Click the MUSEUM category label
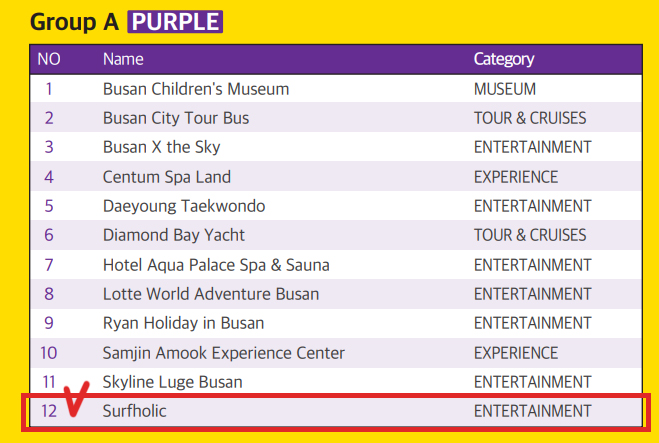The width and height of the screenshot is (659, 443). tap(505, 89)
